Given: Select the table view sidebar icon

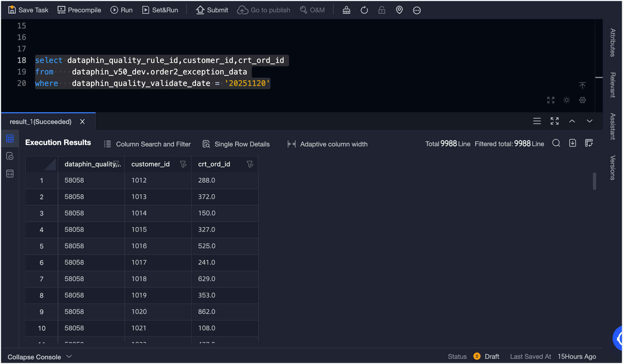Looking at the screenshot, I should coord(10,138).
